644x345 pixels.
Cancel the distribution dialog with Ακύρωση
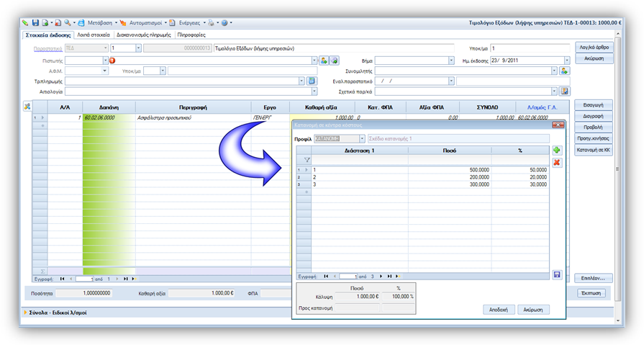pyautogui.click(x=533, y=310)
